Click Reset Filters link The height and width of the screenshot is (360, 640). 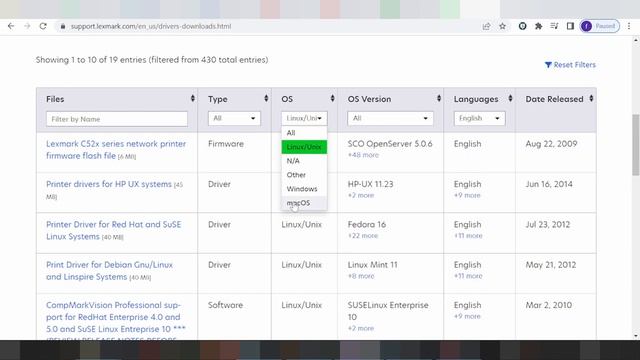[x=570, y=65]
